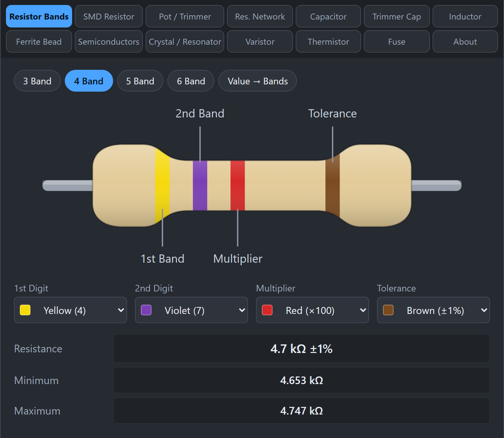Click the 'Tolerance' diagram label above resistor
The image size is (504, 438).
333,113
